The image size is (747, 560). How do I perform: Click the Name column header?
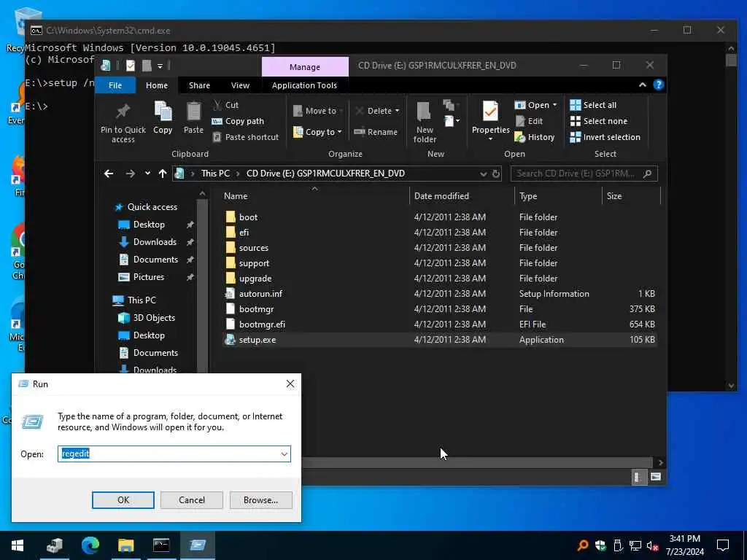click(314, 195)
